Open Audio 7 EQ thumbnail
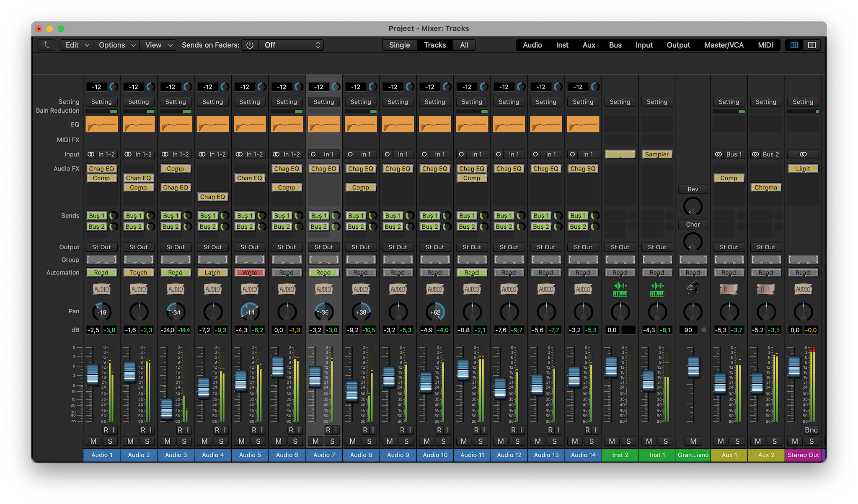The width and height of the screenshot is (858, 504). (x=323, y=124)
